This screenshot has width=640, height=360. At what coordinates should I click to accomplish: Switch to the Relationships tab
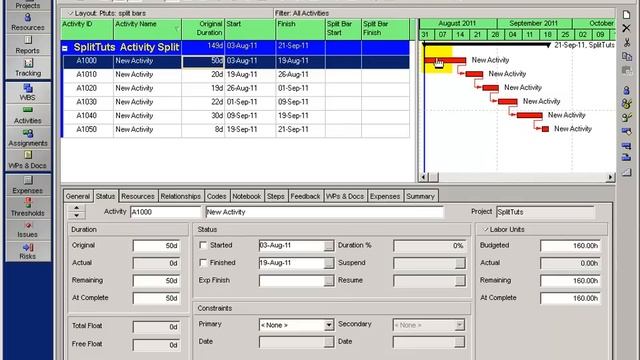click(180, 196)
